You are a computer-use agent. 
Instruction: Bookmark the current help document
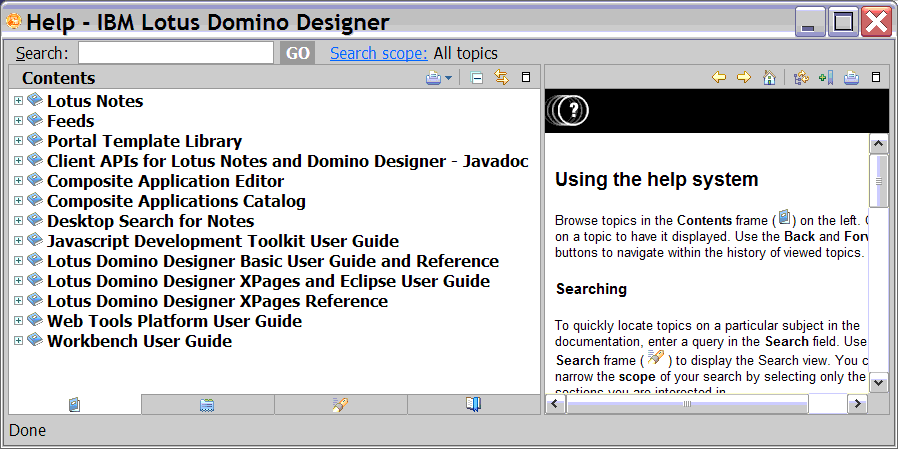pyautogui.click(x=826, y=77)
